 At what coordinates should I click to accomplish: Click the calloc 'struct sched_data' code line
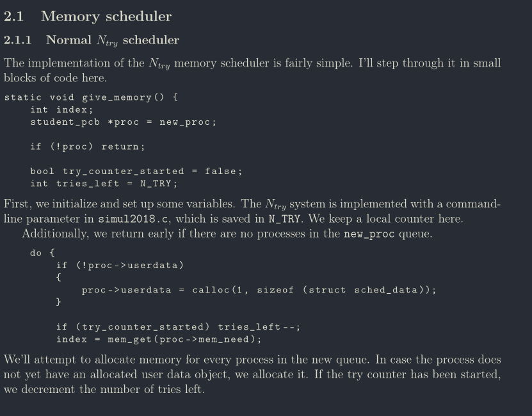tap(259, 290)
